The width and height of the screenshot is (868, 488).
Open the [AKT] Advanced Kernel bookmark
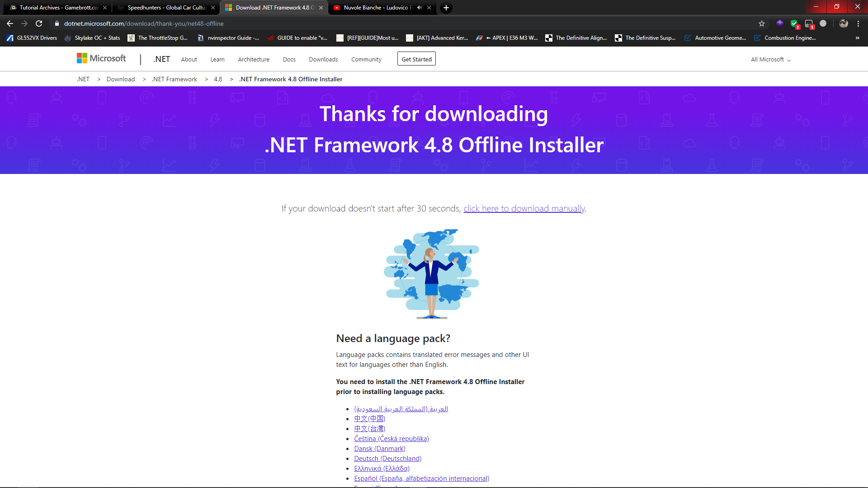coord(437,38)
